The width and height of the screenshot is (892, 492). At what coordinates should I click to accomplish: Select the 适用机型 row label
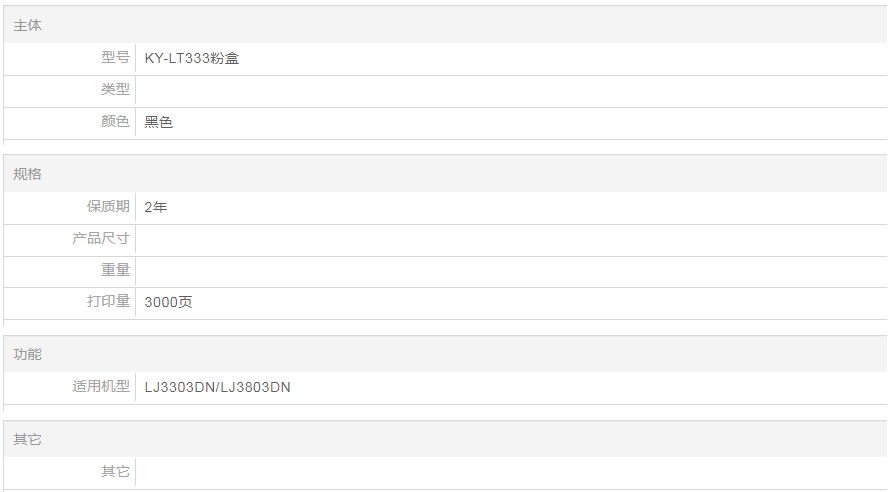pyautogui.click(x=101, y=386)
